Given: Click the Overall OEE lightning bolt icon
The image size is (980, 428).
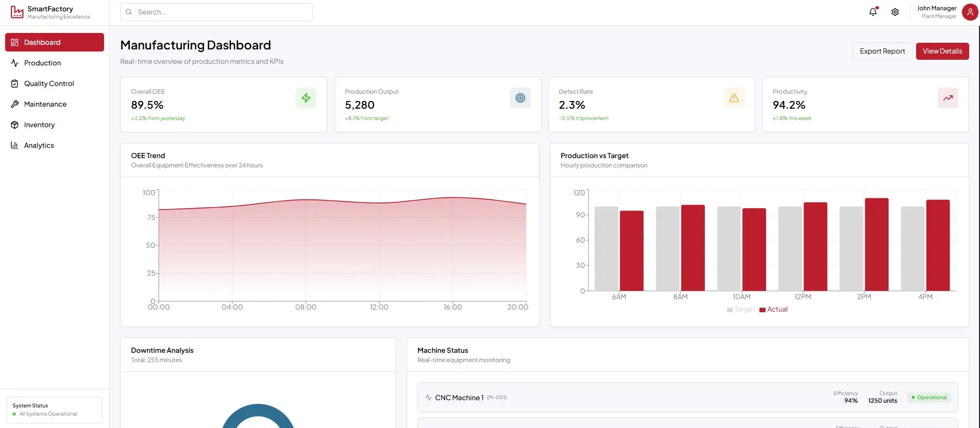Looking at the screenshot, I should [x=306, y=98].
